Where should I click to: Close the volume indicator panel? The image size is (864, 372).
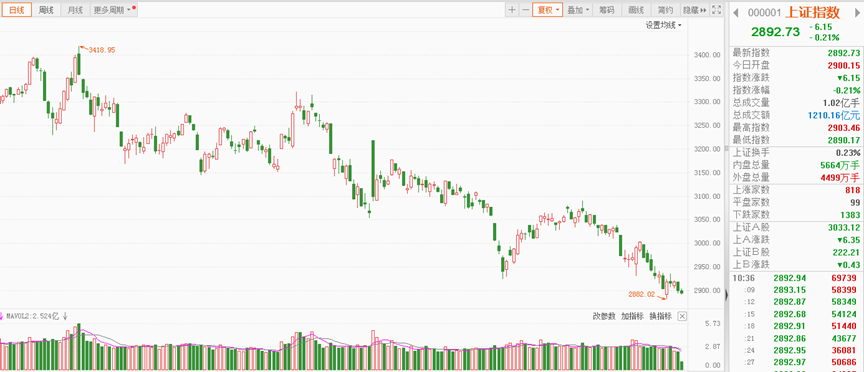coord(682,316)
